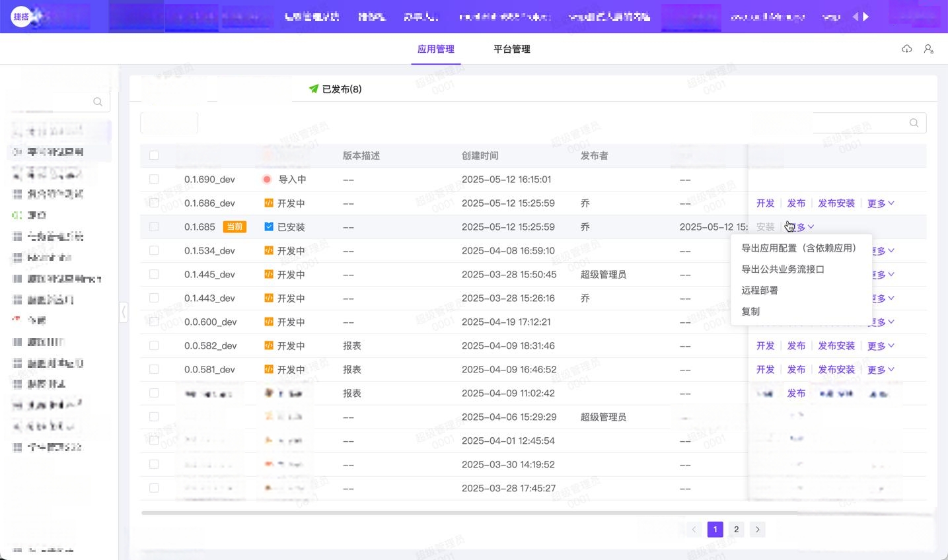Image resolution: width=948 pixels, height=560 pixels.
Task: Click the 开发中 code icon for 0.0.582_dev
Action: click(x=269, y=345)
